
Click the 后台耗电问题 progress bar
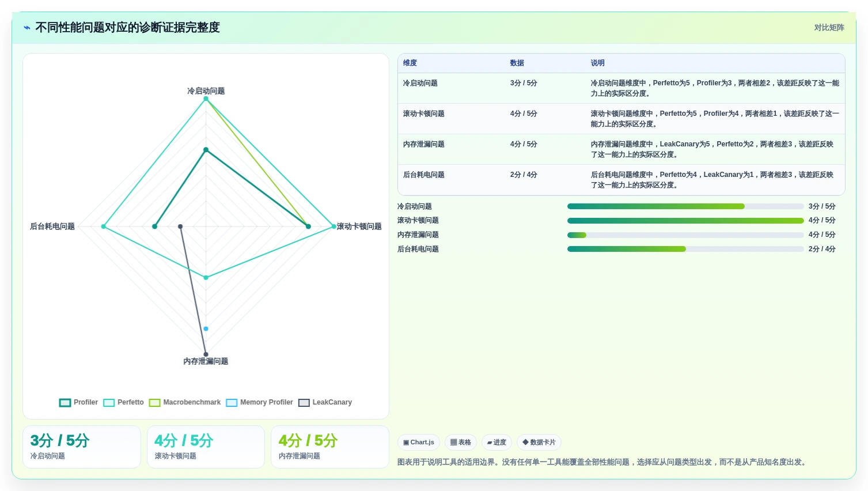pyautogui.click(x=685, y=249)
